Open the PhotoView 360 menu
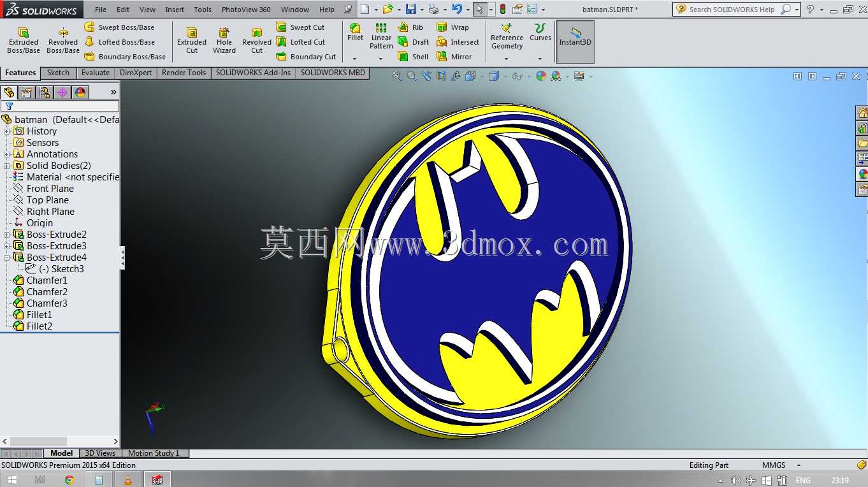Image resolution: width=868 pixels, height=487 pixels. tap(246, 10)
